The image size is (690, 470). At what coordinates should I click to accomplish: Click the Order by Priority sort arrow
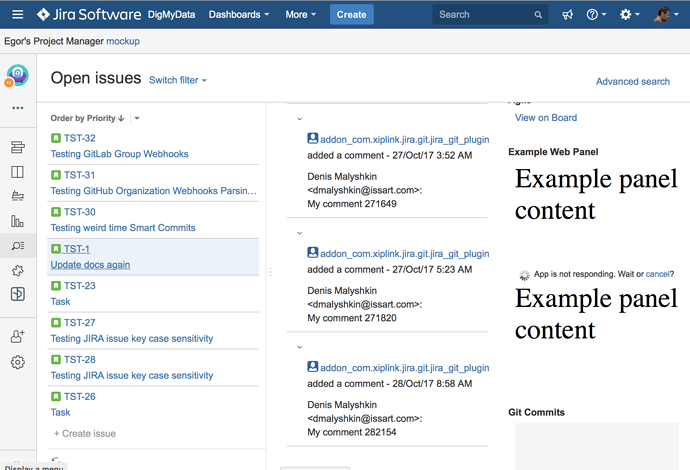[x=121, y=118]
